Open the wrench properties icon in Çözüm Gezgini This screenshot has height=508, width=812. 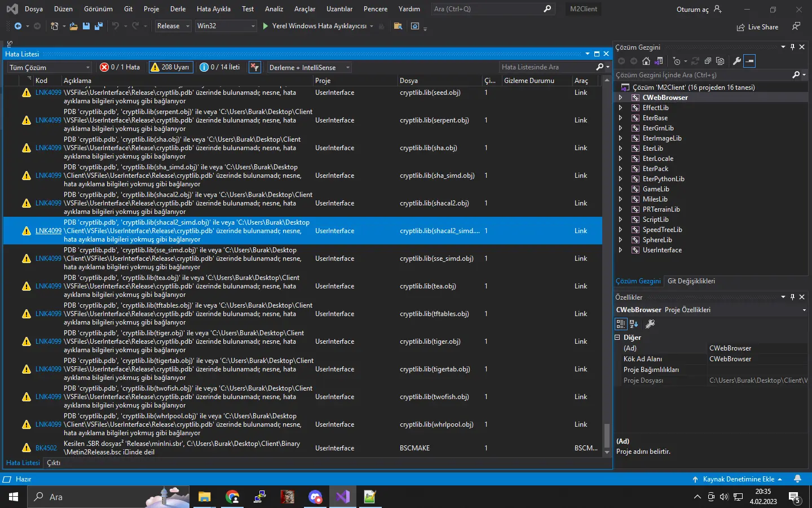point(736,61)
